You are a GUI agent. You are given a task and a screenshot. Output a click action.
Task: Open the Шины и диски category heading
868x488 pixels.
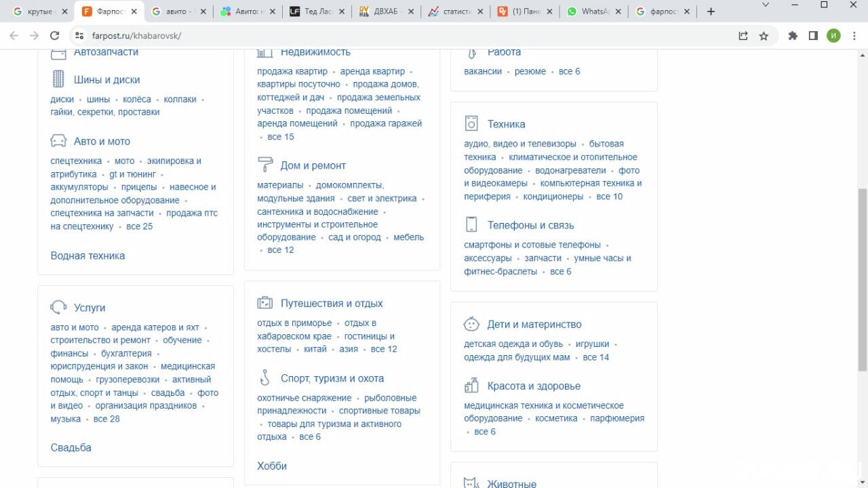[107, 80]
